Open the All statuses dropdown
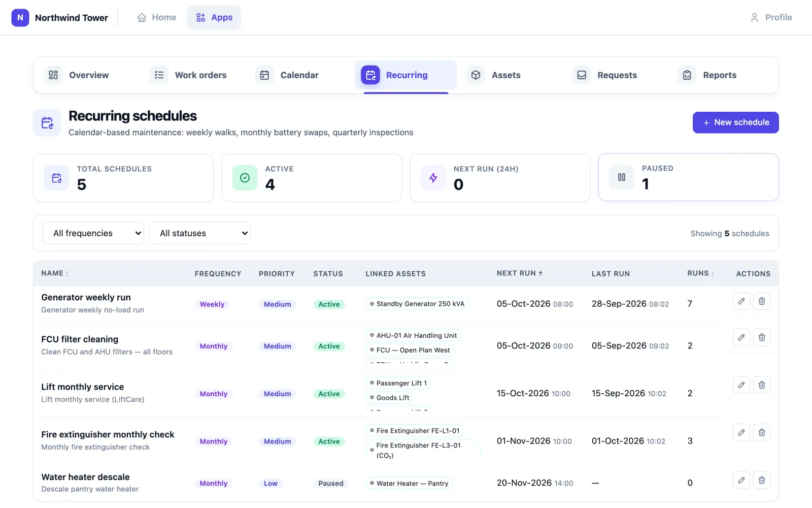This screenshot has width=812, height=508. (x=200, y=233)
